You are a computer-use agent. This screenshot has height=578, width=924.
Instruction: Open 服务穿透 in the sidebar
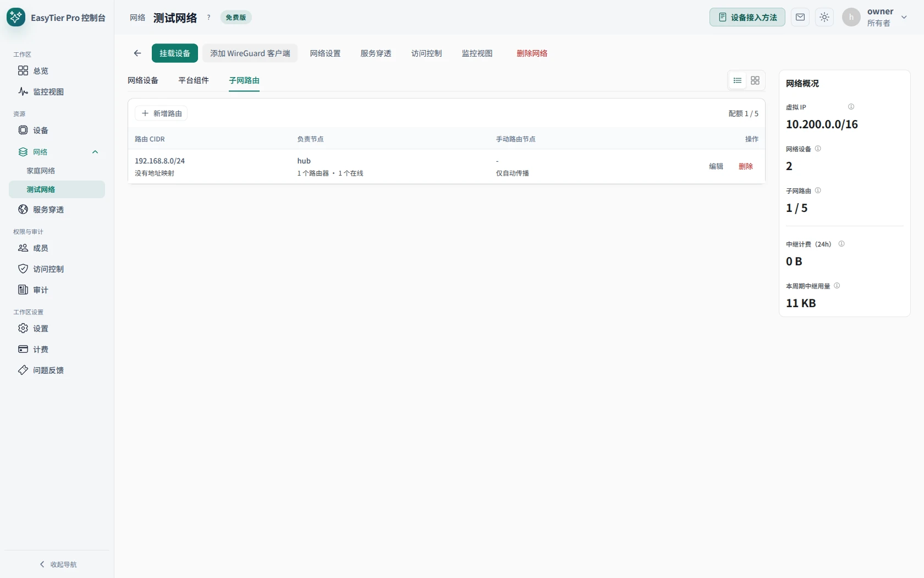click(x=57, y=209)
